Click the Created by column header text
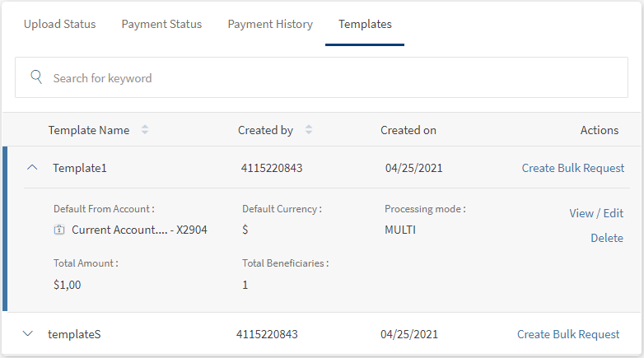 pyautogui.click(x=265, y=130)
